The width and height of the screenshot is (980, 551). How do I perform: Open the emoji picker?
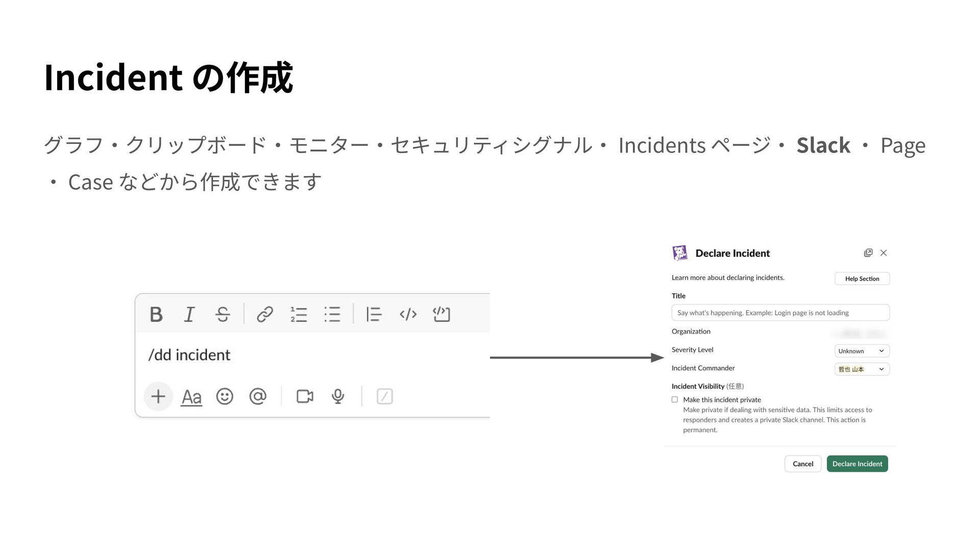225,396
